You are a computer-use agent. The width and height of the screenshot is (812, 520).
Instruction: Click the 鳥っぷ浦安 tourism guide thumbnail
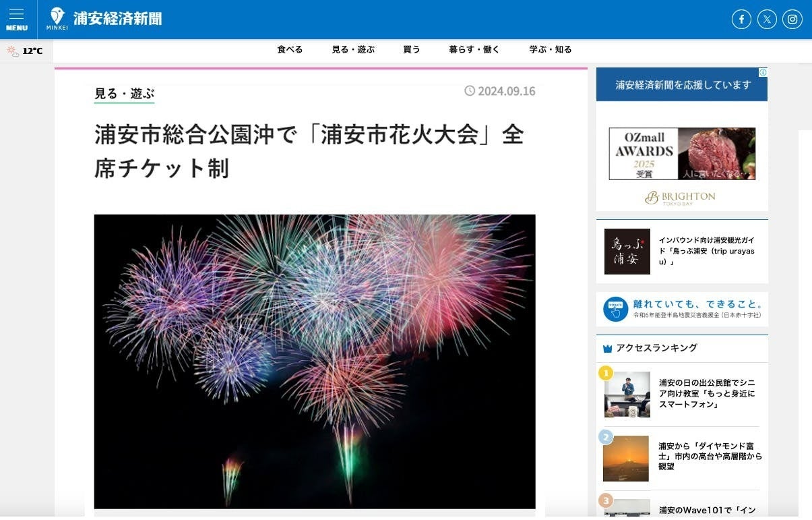coord(627,252)
